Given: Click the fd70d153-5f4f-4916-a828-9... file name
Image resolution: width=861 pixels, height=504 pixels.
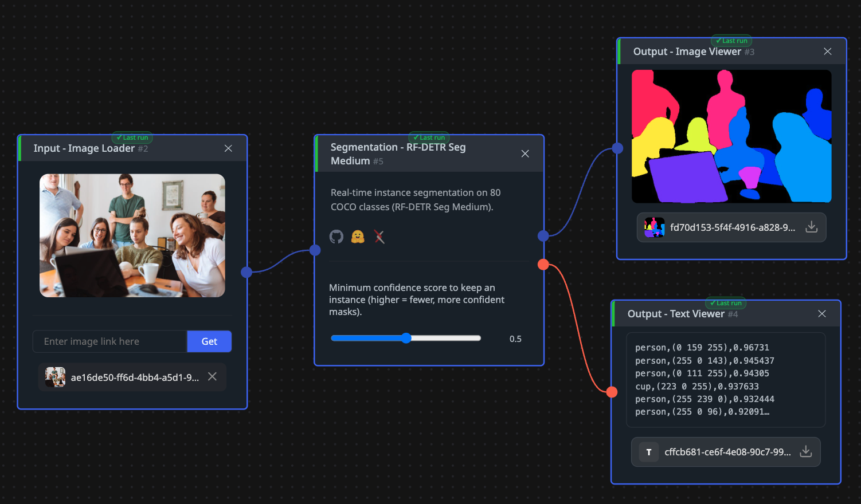Looking at the screenshot, I should point(733,227).
